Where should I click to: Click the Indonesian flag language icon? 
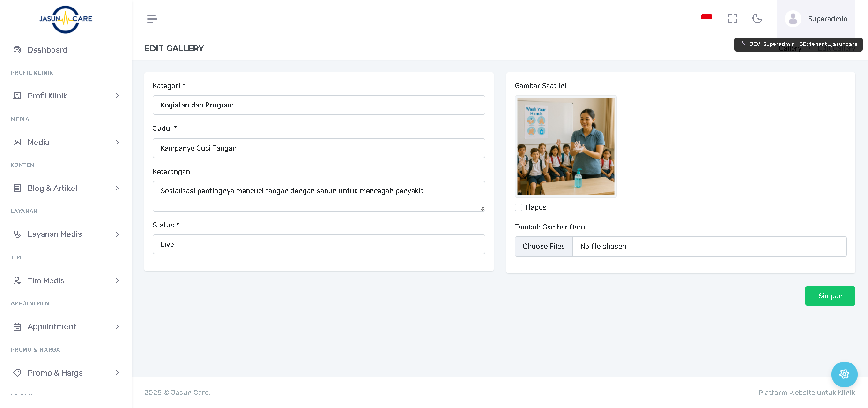click(706, 18)
